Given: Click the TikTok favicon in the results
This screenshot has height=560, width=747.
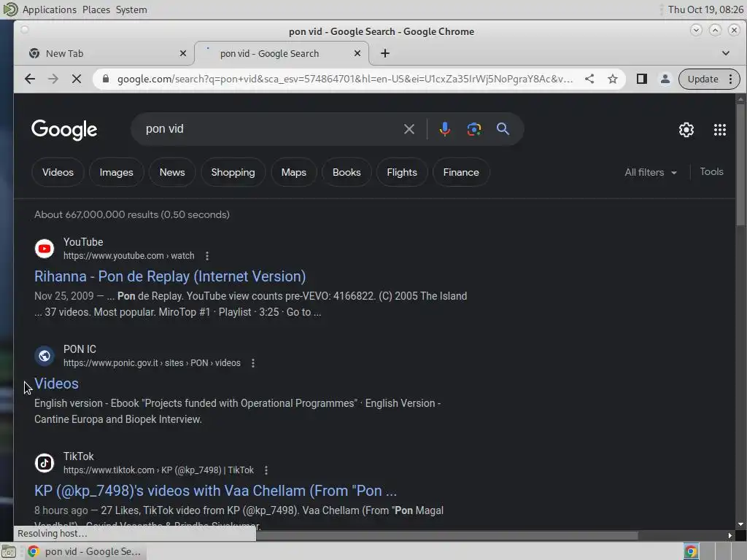Looking at the screenshot, I should 44,463.
